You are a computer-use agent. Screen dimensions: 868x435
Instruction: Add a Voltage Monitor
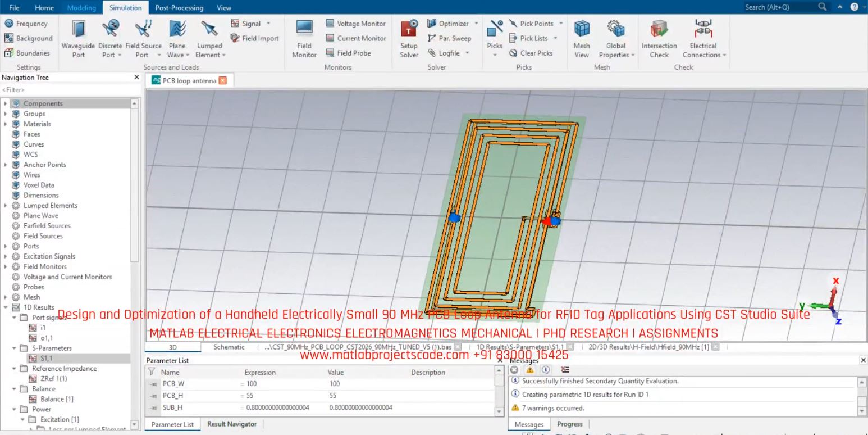click(356, 24)
